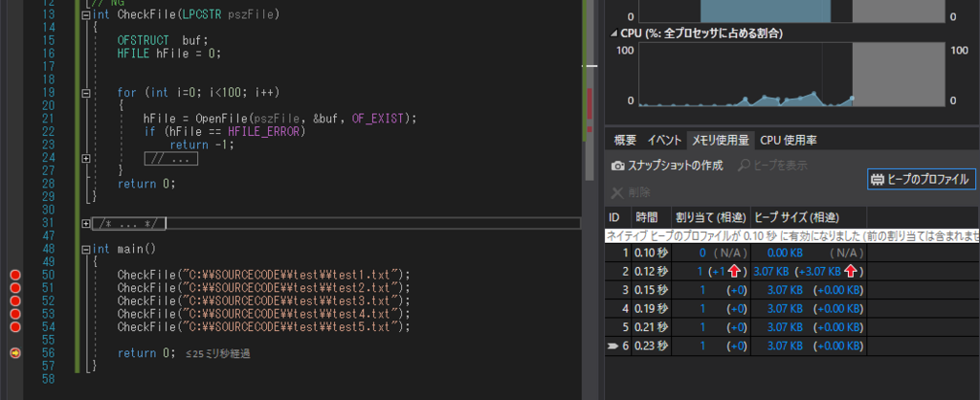Toggle the breakpoint on line 51

[15, 288]
